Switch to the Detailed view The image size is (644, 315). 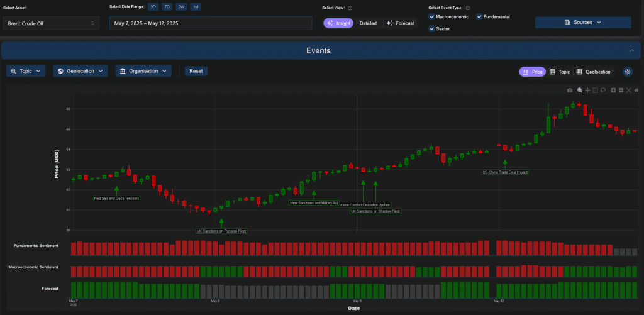point(368,23)
